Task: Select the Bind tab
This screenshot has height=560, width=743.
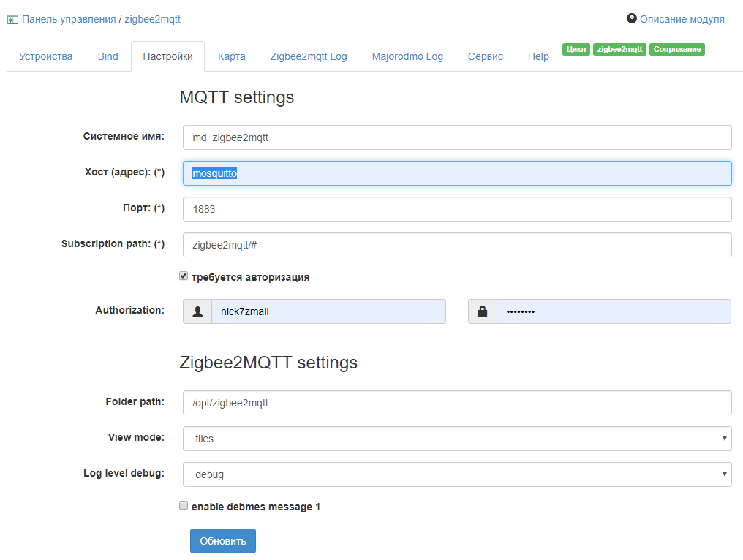Action: [108, 56]
